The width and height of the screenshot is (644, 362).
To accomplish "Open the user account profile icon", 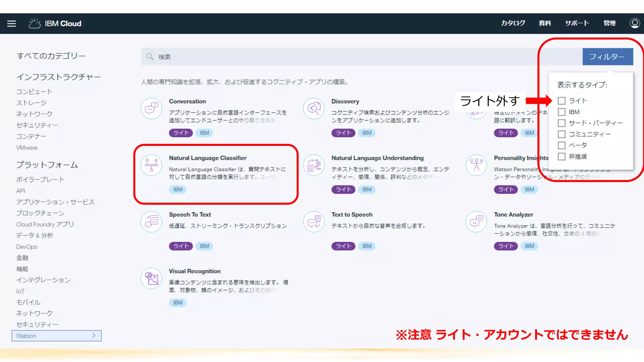I will (635, 23).
